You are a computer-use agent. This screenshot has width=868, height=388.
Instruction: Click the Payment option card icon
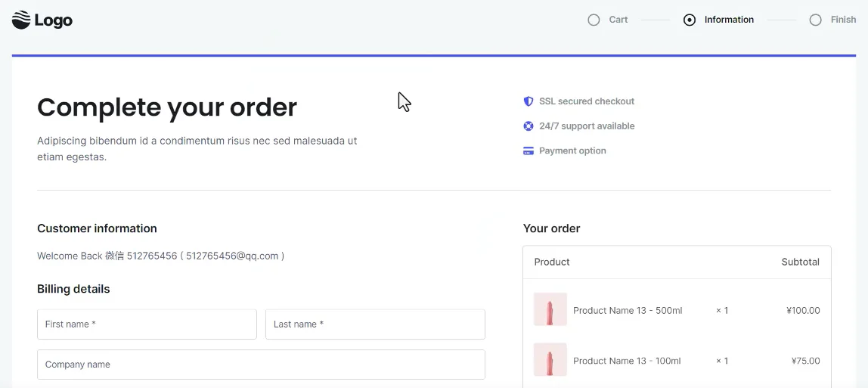point(529,151)
